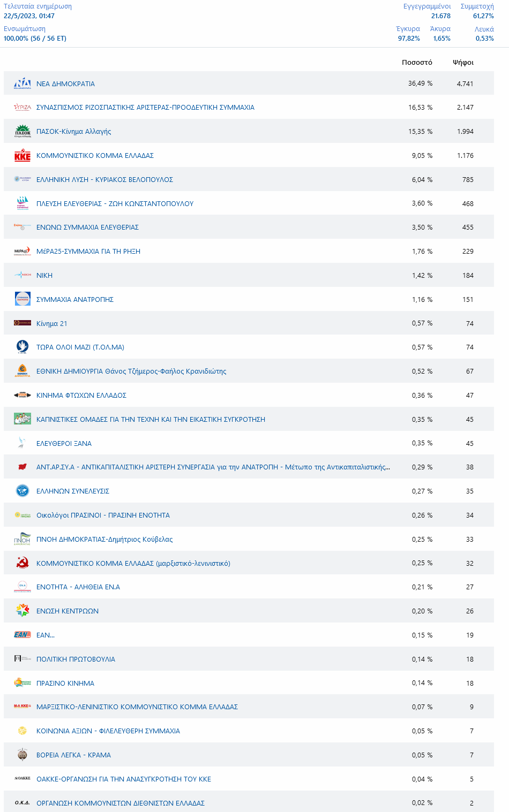509x812 pixels.
Task: Click the Πλεύση Ελευθερίας sailboat logo
Action: [23, 203]
